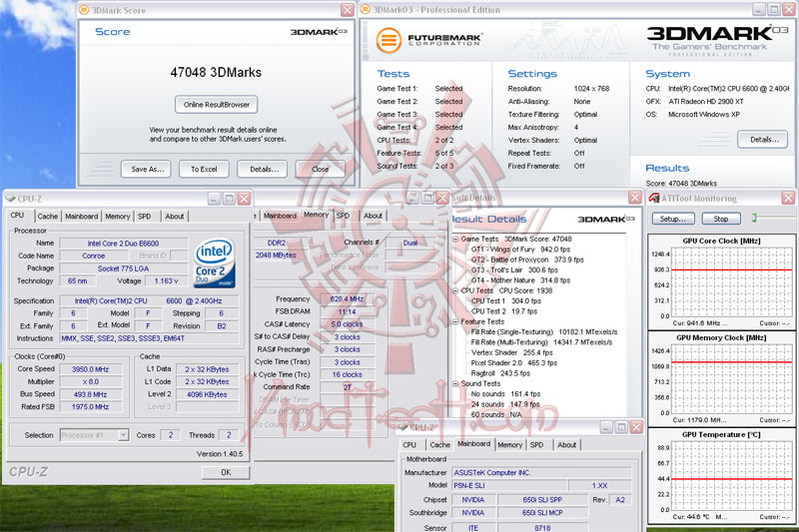Open Memory tab in bottom CPU-Z window

(510, 445)
